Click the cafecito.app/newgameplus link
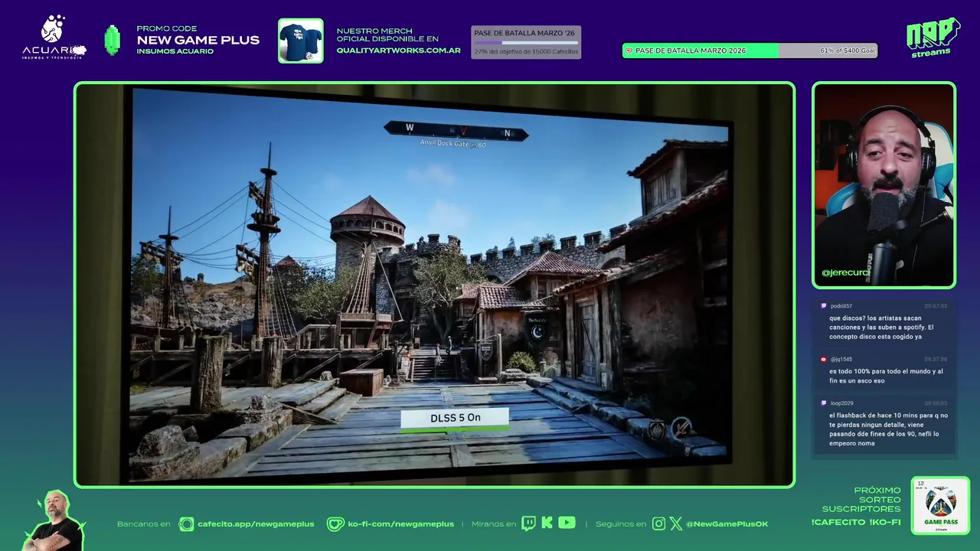The width and height of the screenshot is (980, 551). tap(256, 524)
